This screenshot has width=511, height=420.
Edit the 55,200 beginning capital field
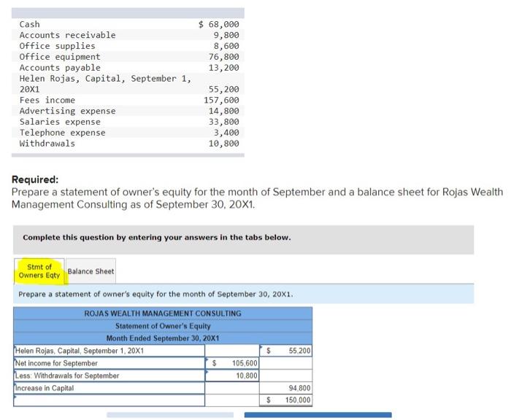click(x=286, y=351)
